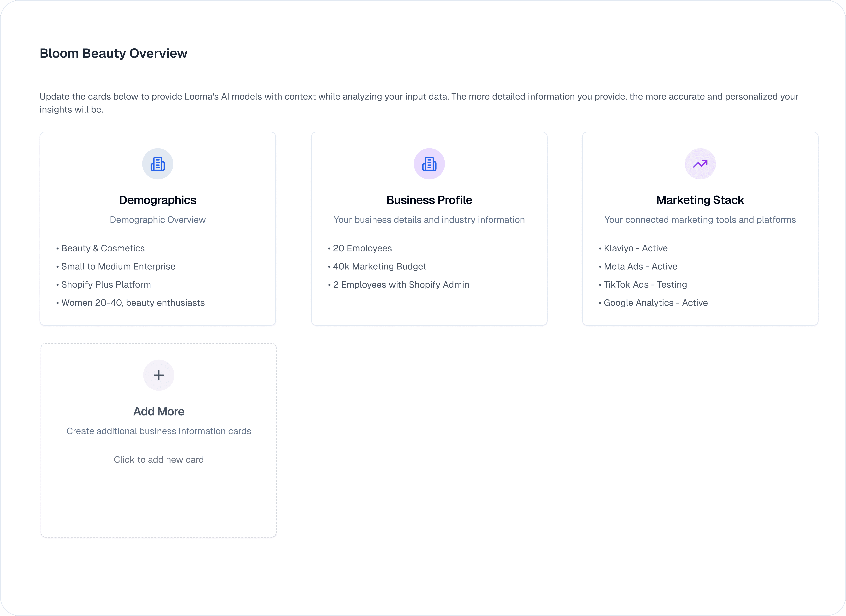Click the plus icon in Add More

[x=159, y=375]
